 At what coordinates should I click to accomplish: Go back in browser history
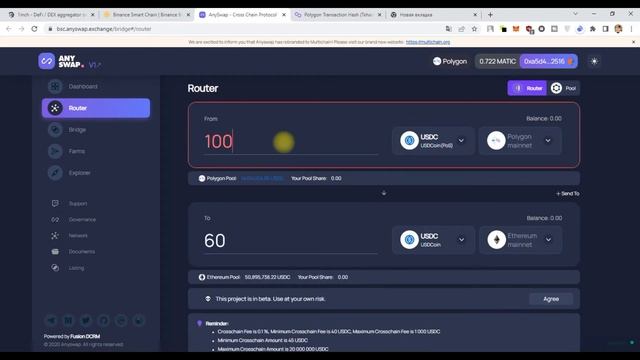(9, 29)
